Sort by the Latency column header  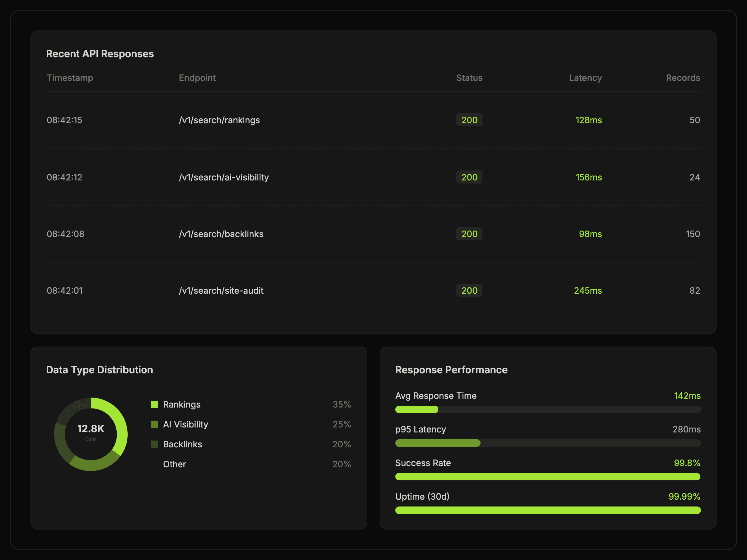click(585, 78)
